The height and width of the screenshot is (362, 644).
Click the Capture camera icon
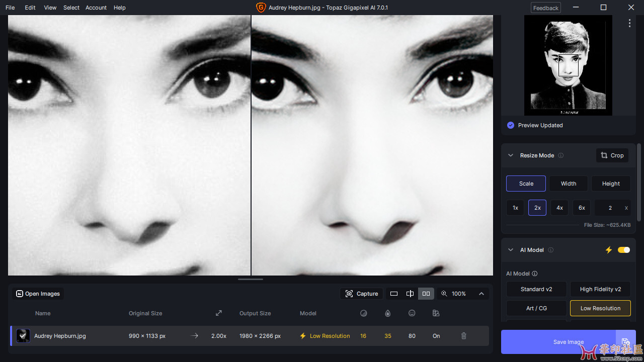(349, 294)
